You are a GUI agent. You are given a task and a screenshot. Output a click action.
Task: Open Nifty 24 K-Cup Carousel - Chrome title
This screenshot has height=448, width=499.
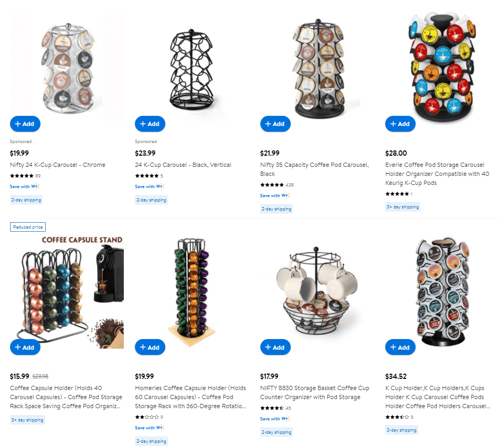pos(57,165)
